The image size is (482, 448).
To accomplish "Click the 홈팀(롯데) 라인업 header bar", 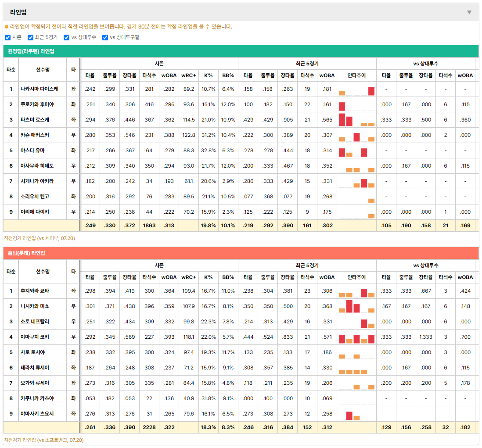I will click(241, 253).
